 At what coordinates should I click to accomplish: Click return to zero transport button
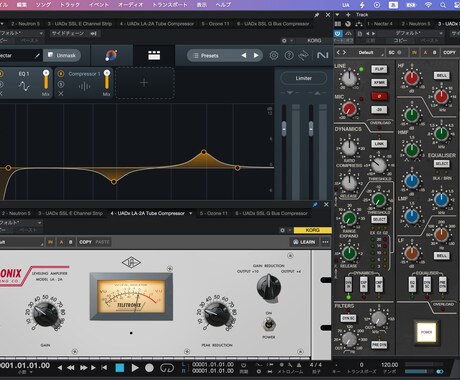[x=104, y=368]
